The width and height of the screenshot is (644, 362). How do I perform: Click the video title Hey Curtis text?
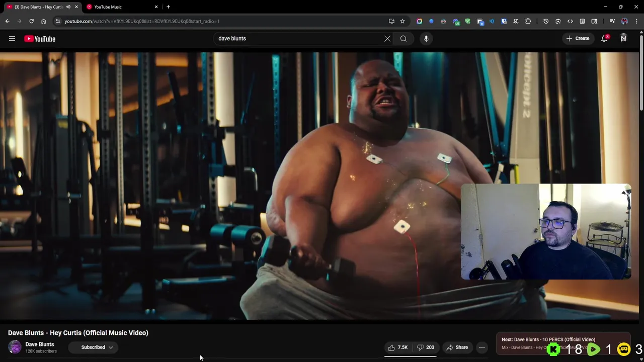tap(78, 333)
